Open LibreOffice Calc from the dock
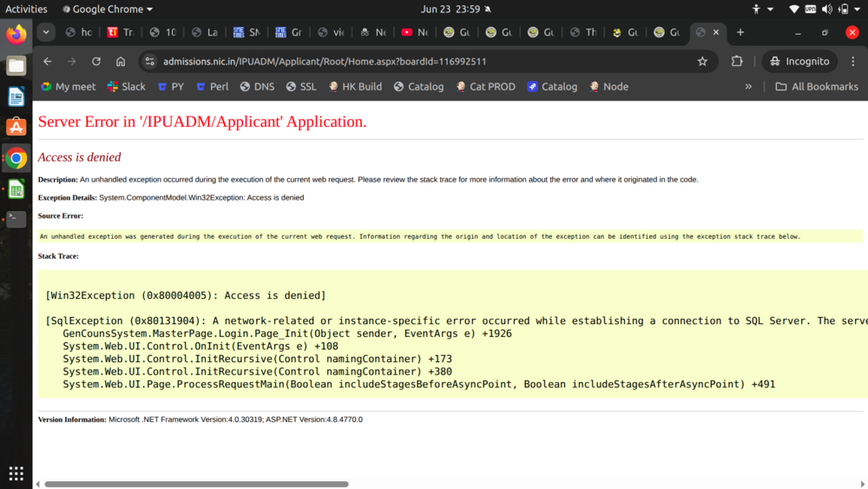This screenshot has height=489, width=868. point(16,188)
